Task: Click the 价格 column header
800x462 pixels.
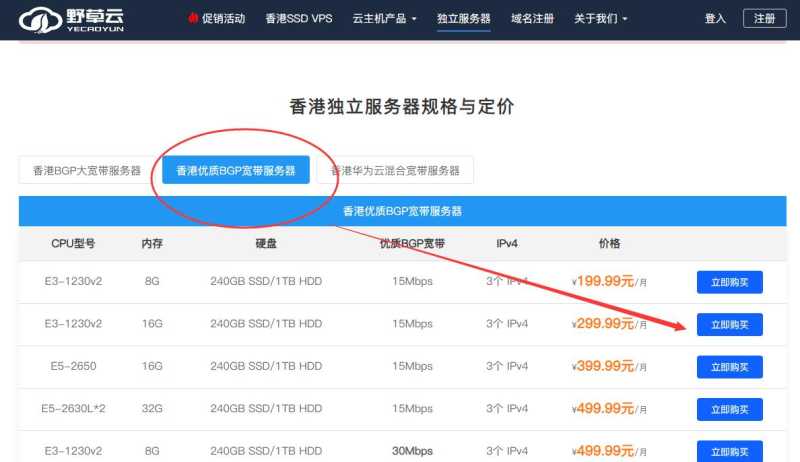Action: tap(609, 244)
